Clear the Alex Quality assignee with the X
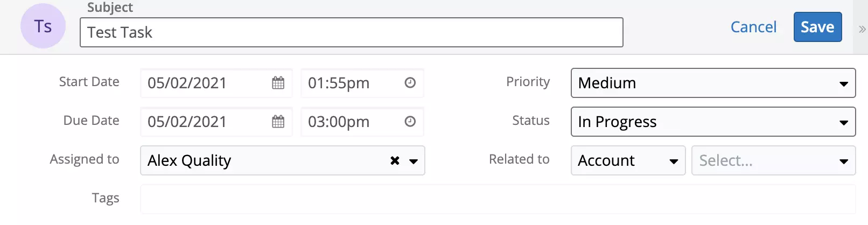Viewport: 868px width, 225px height. pyautogui.click(x=395, y=160)
